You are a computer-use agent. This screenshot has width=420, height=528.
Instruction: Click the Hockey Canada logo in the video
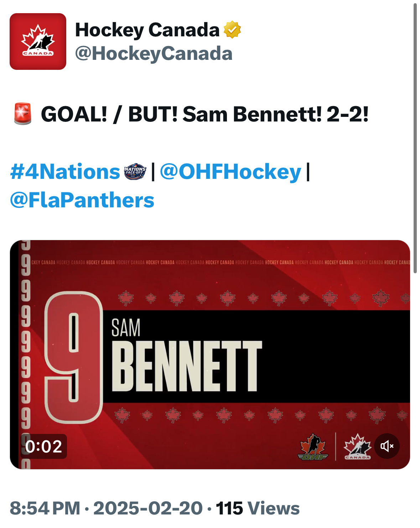click(357, 447)
